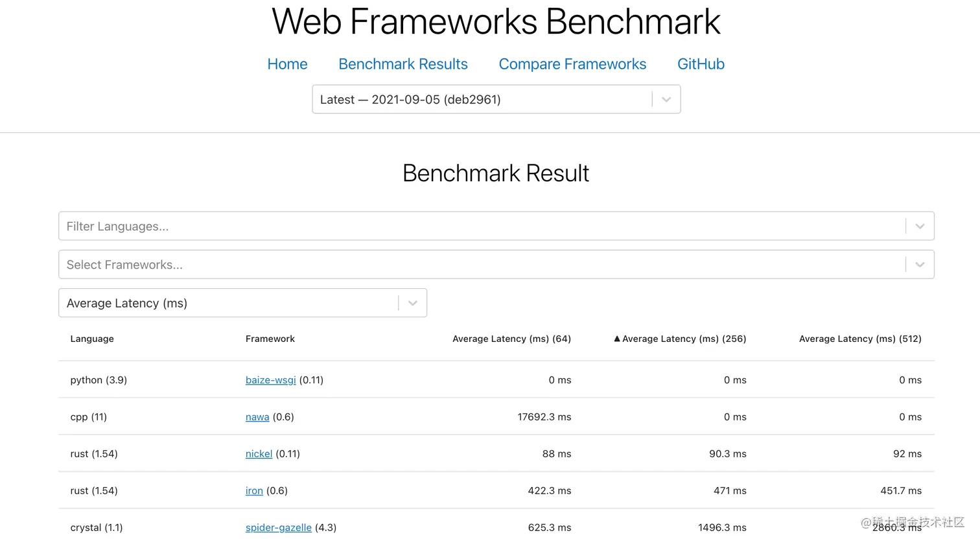Select the benchmark version combo box text

[410, 100]
